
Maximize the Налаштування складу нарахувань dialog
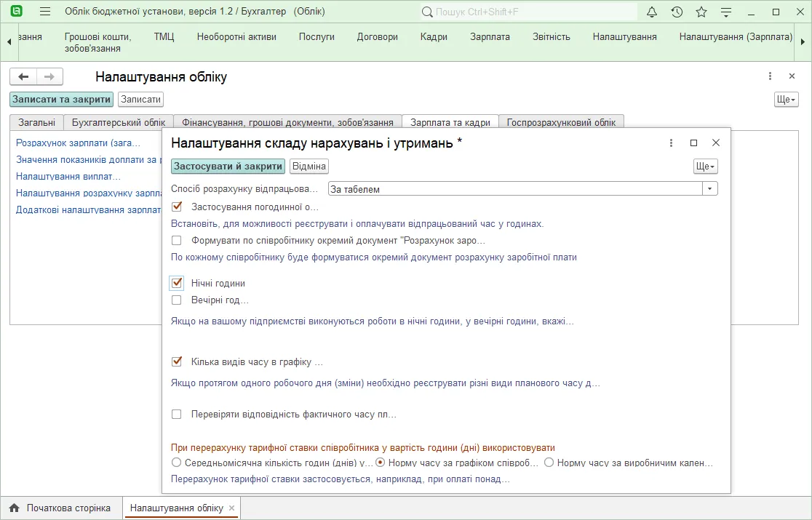click(694, 143)
